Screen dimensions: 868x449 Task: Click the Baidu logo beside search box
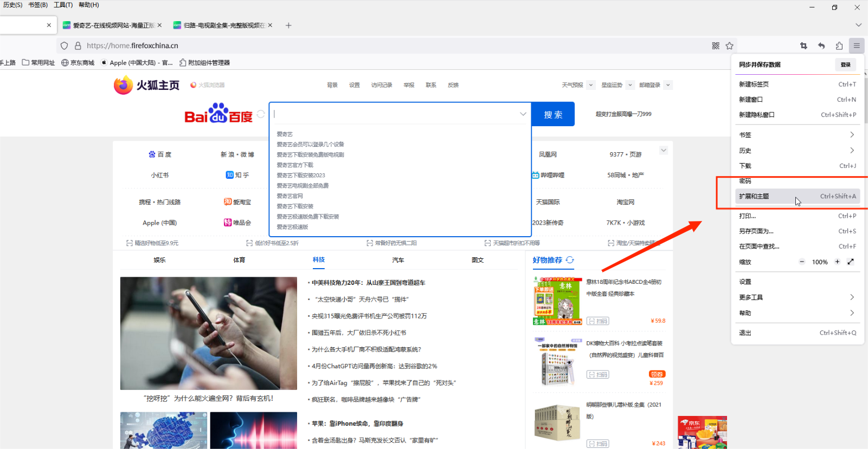(x=218, y=113)
